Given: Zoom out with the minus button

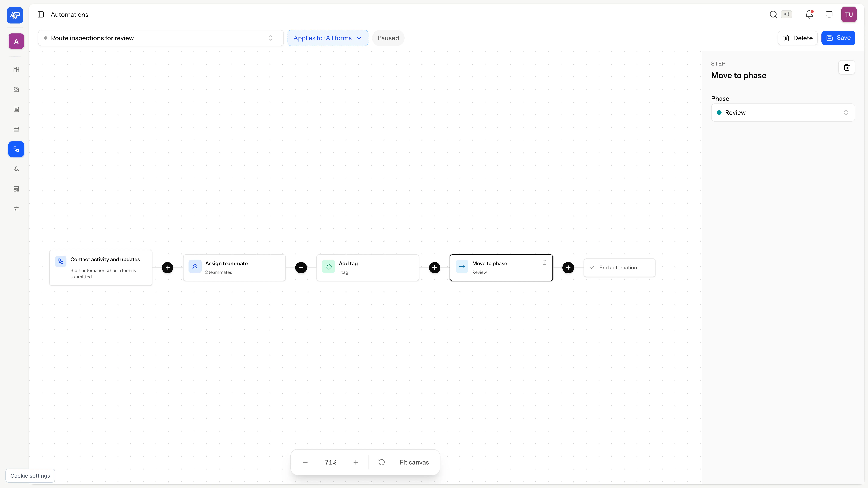Looking at the screenshot, I should [x=305, y=462].
